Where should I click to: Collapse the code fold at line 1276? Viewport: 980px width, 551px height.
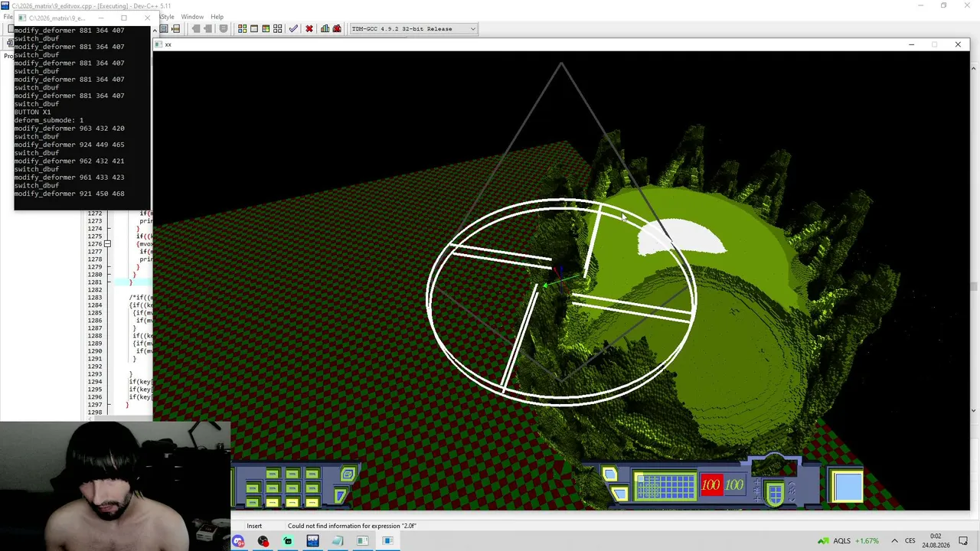(x=107, y=243)
